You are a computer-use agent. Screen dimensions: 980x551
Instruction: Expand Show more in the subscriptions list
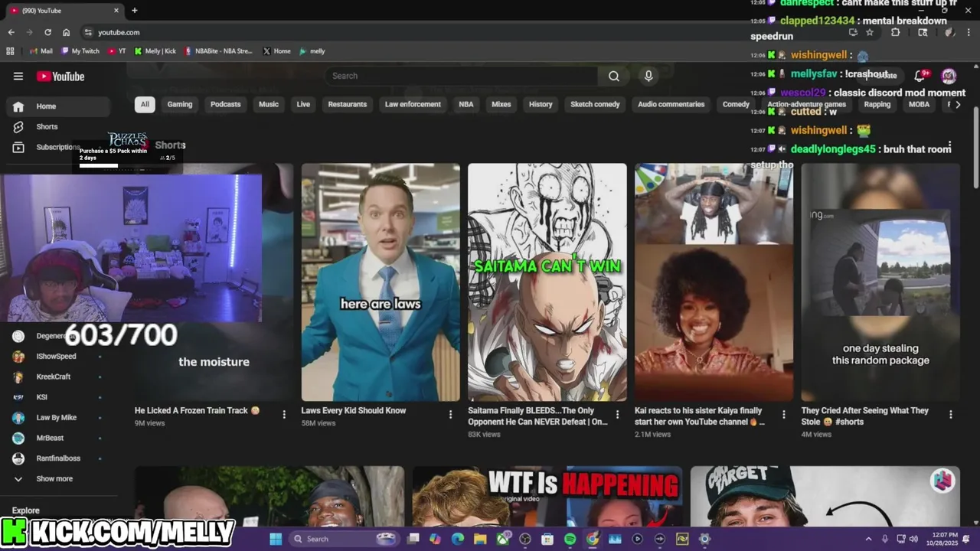[x=54, y=478]
